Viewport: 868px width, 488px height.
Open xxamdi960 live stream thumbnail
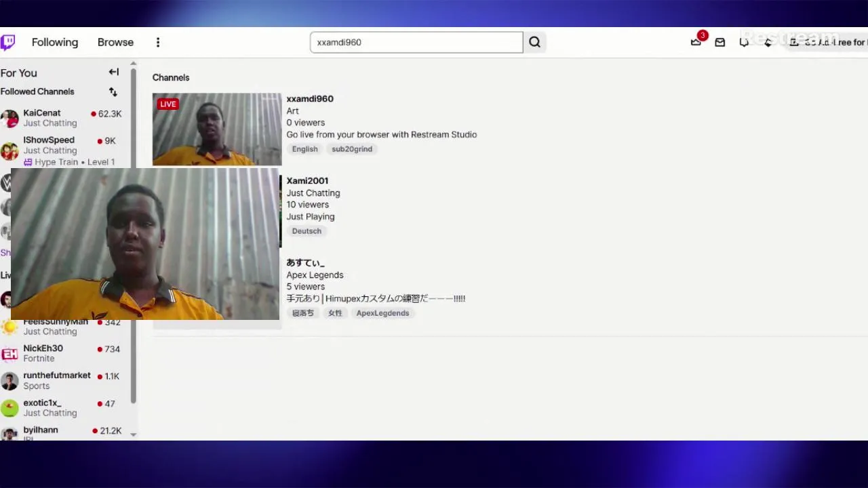217,129
